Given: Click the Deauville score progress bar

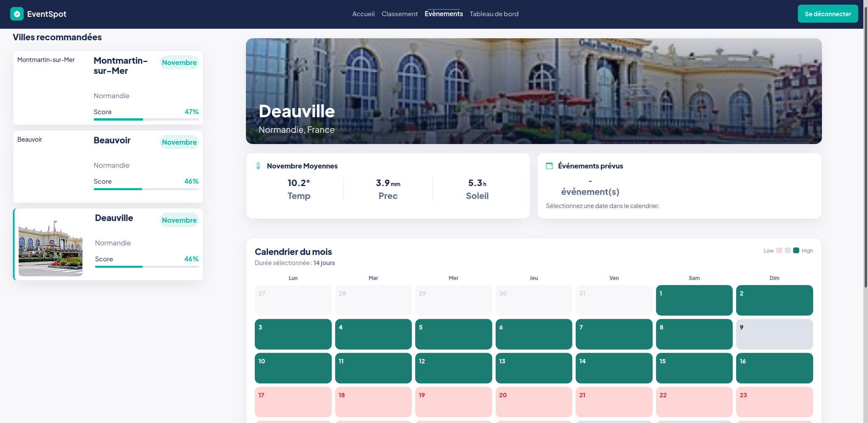Looking at the screenshot, I should pyautogui.click(x=147, y=267).
